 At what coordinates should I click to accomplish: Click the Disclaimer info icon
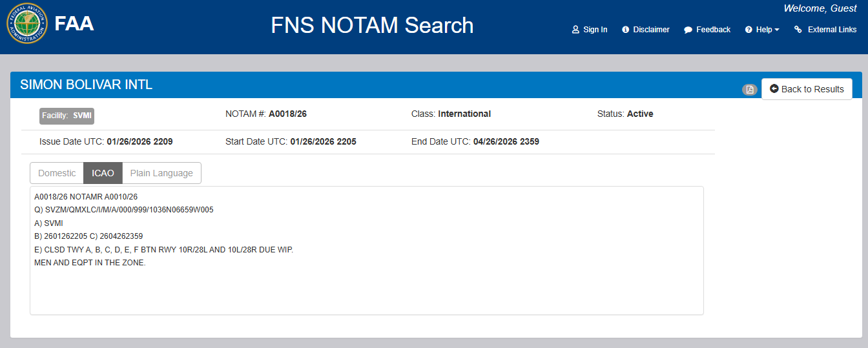tap(625, 30)
